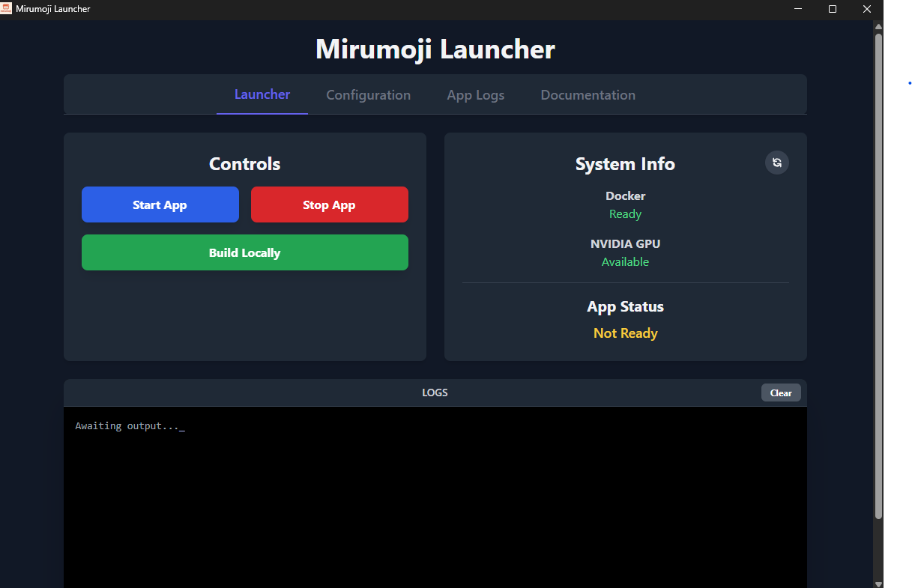Image resolution: width=912 pixels, height=588 pixels.
Task: Stop the app with Stop App button
Action: click(x=330, y=204)
